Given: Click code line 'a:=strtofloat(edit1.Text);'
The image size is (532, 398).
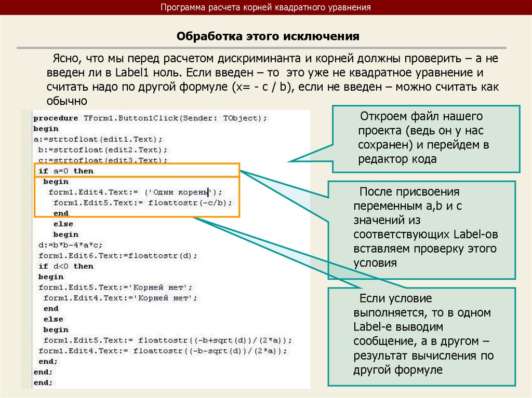Looking at the screenshot, I should (98, 140).
